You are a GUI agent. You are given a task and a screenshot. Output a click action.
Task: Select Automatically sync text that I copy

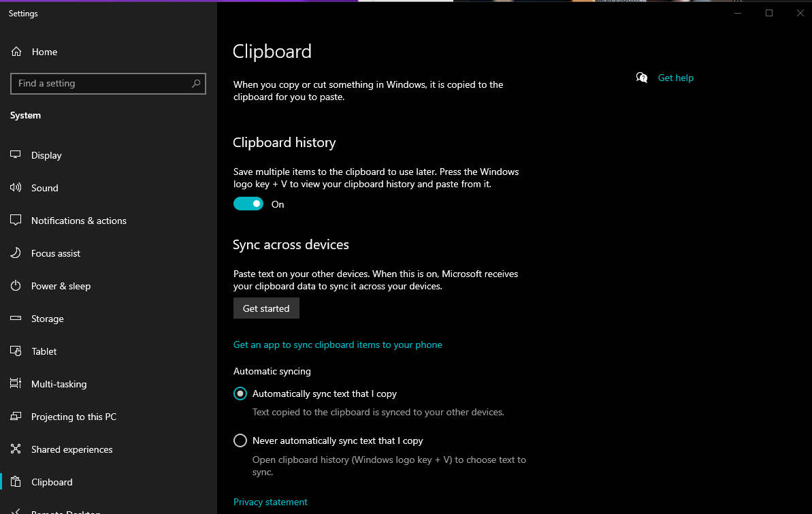coord(240,393)
